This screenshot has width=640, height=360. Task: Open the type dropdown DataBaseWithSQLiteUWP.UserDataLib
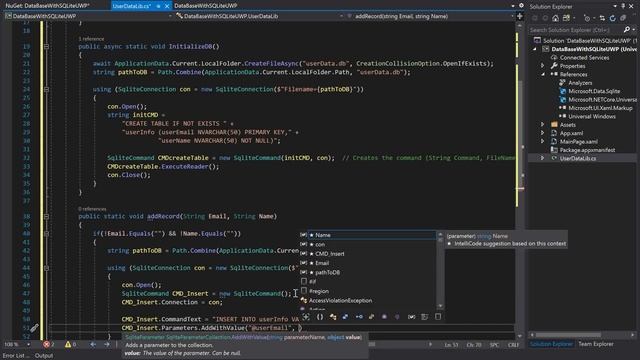point(260,16)
